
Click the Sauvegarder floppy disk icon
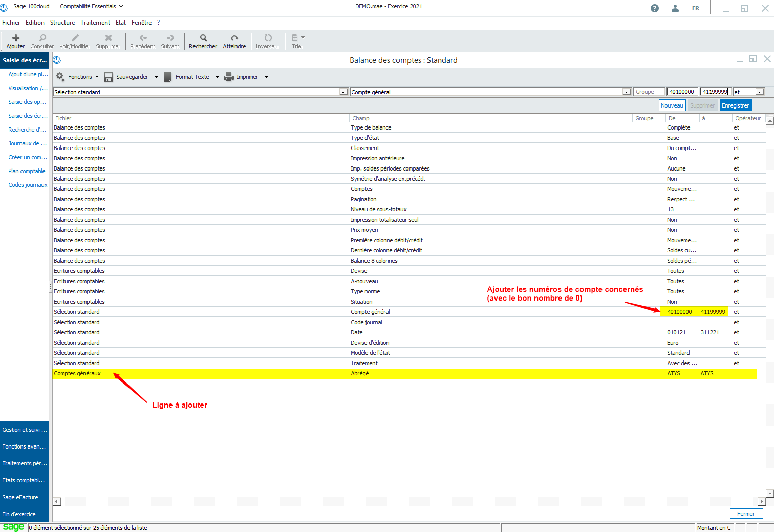pyautogui.click(x=109, y=77)
